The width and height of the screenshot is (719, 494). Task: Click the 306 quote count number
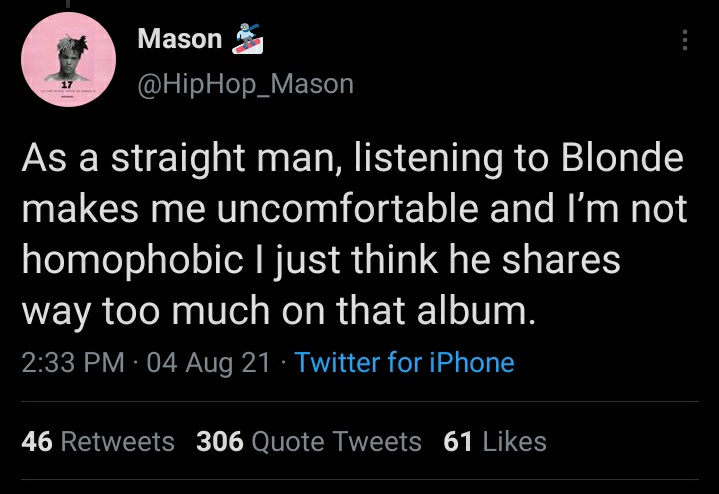pyautogui.click(x=220, y=441)
